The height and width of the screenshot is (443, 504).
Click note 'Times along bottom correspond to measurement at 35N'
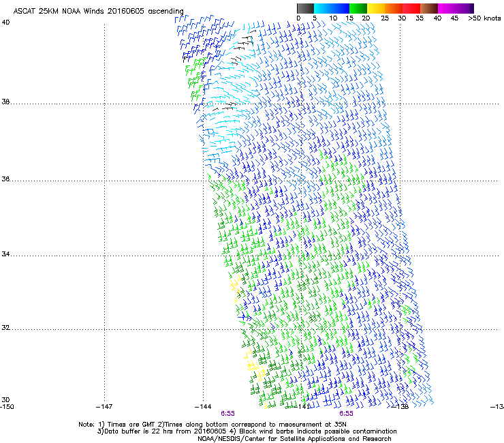point(255,425)
